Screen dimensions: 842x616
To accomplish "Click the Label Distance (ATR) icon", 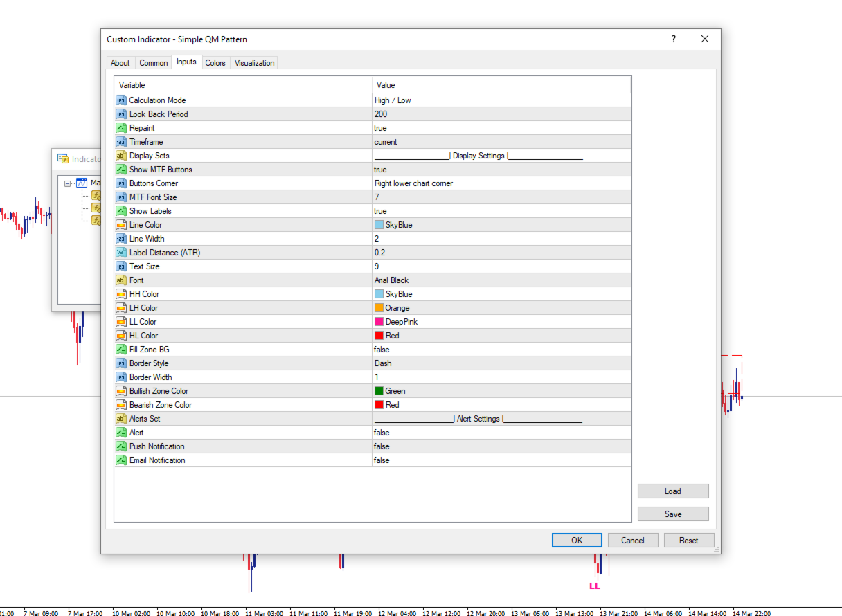I will [x=121, y=253].
